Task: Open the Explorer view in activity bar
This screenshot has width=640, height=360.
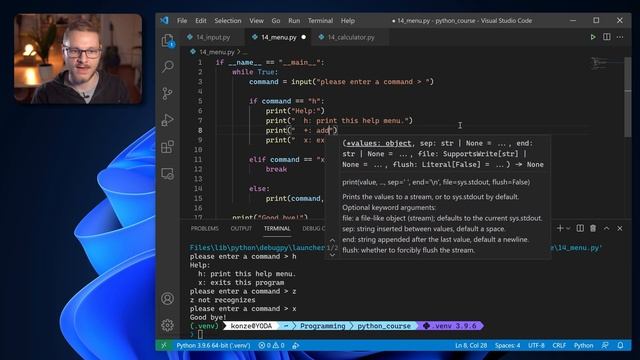Action: (x=167, y=40)
